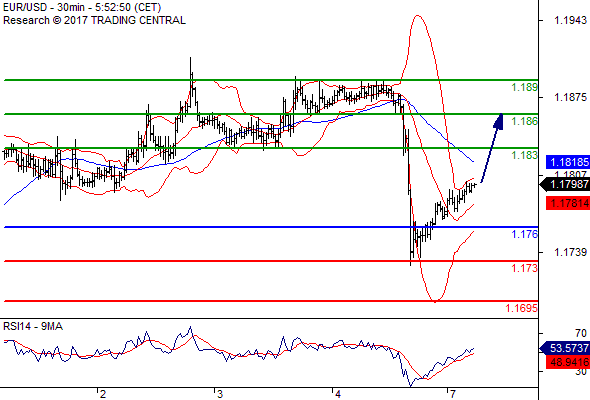Click the blue RSI value tag 53.5737
Image resolution: width=590 pixels, height=400 pixels.
(x=565, y=348)
